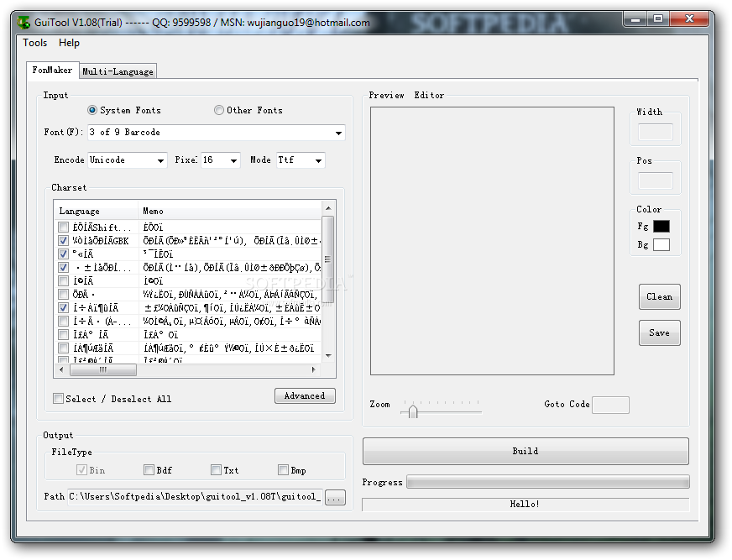732x560 pixels.
Task: Open the Tools menu
Action: point(35,43)
